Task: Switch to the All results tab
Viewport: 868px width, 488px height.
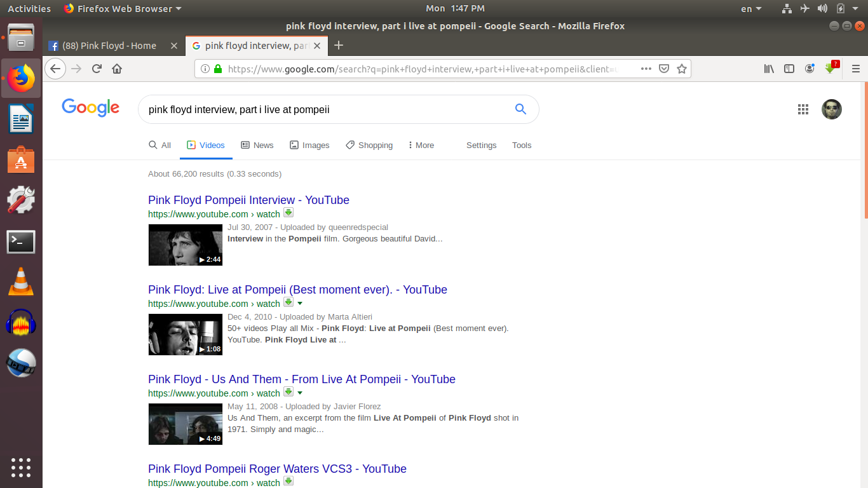Action: point(159,146)
